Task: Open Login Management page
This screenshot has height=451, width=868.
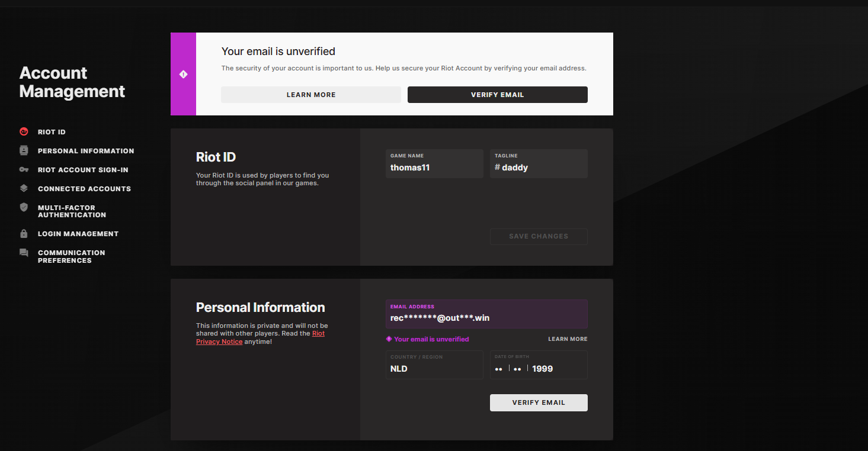Action: tap(78, 234)
